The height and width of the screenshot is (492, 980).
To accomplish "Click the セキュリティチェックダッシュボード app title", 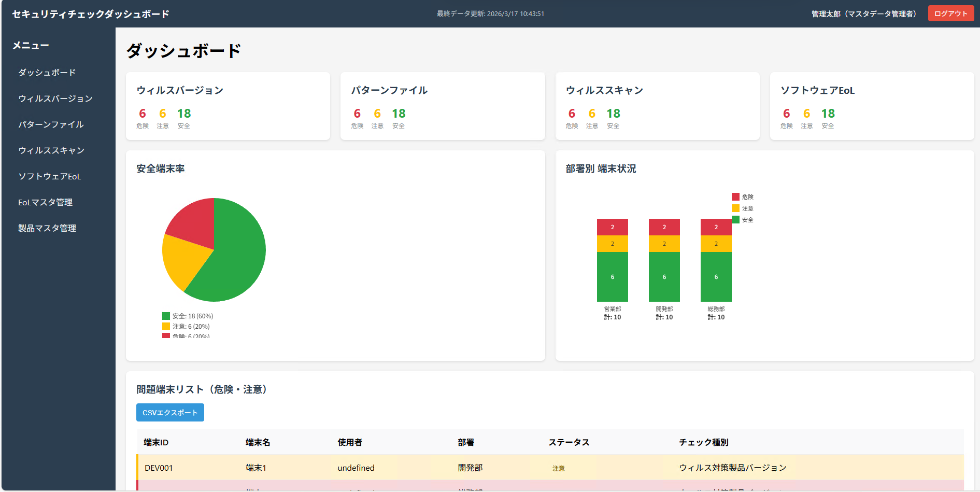I will pos(91,14).
